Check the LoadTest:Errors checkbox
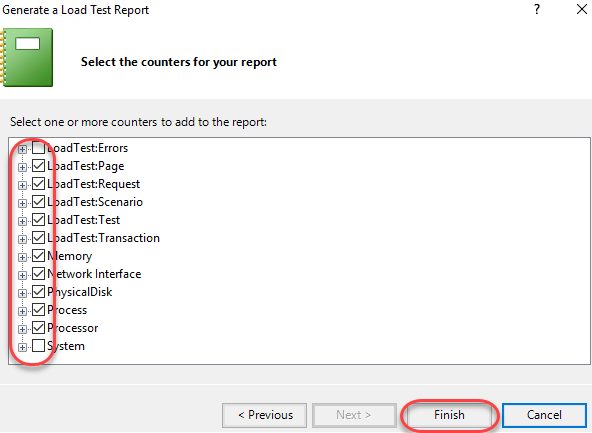 tap(39, 148)
